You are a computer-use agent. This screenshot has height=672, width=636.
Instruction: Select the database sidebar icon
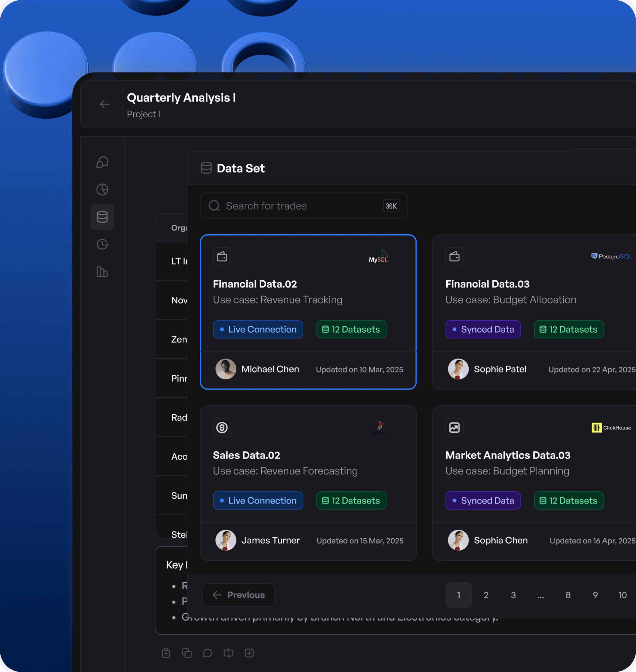(102, 217)
